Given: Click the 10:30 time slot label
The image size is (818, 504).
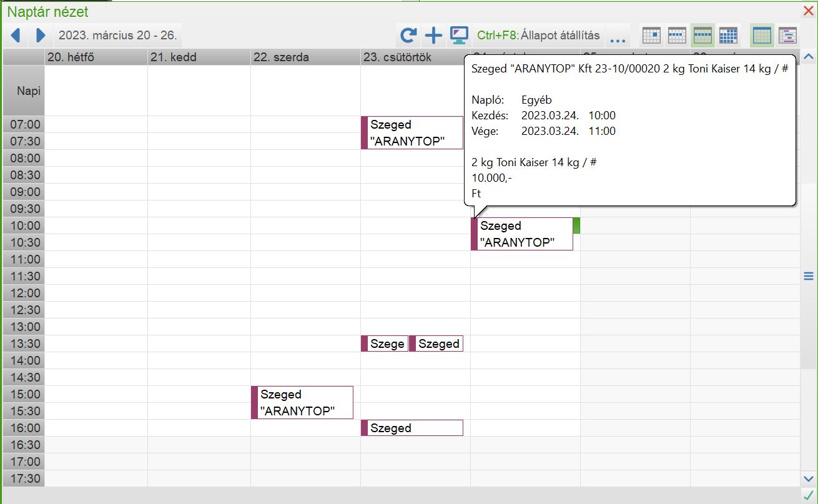Looking at the screenshot, I should tap(24, 242).
